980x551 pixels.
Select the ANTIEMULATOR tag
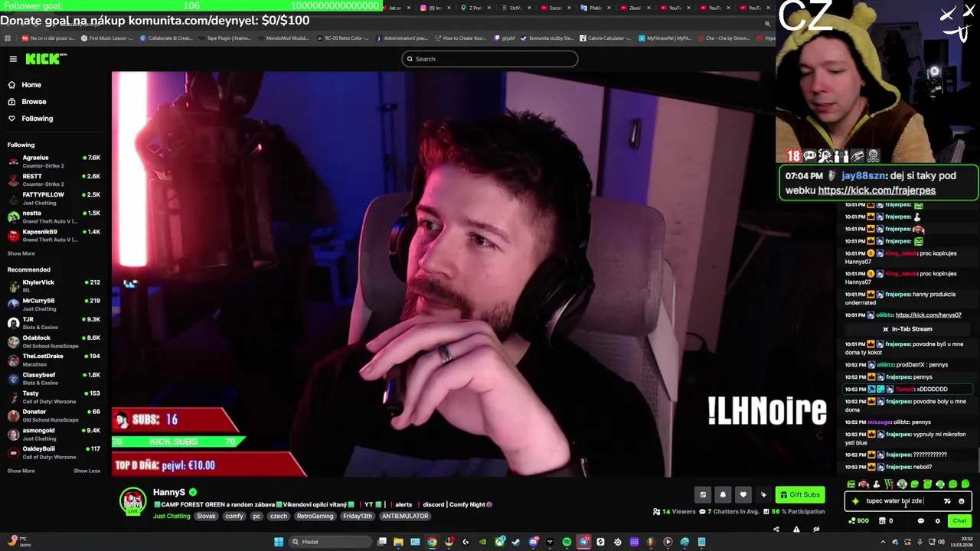[x=405, y=516]
